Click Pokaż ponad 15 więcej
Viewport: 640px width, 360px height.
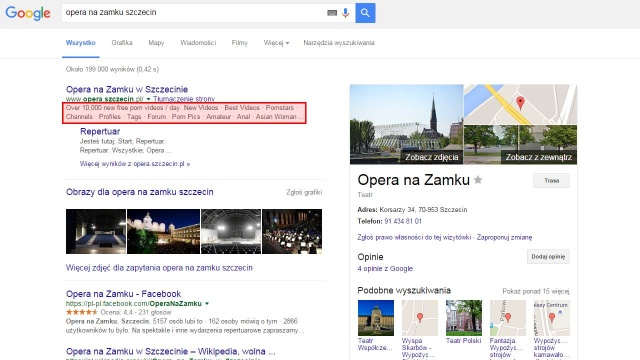536,291
